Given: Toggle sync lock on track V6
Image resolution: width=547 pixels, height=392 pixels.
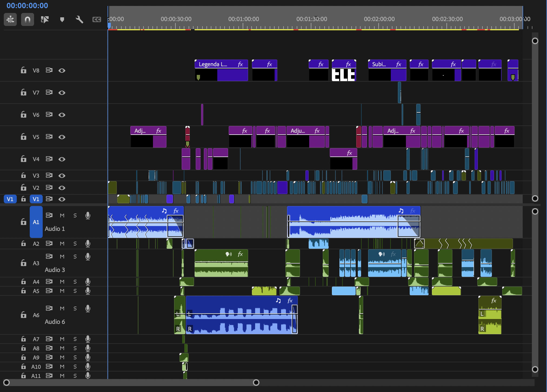Looking at the screenshot, I should tap(49, 115).
